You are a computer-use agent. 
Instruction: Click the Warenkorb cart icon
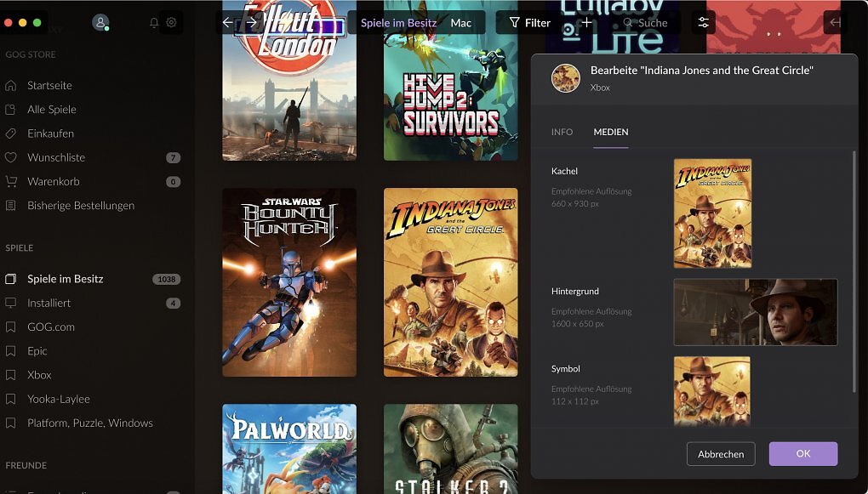[10, 181]
